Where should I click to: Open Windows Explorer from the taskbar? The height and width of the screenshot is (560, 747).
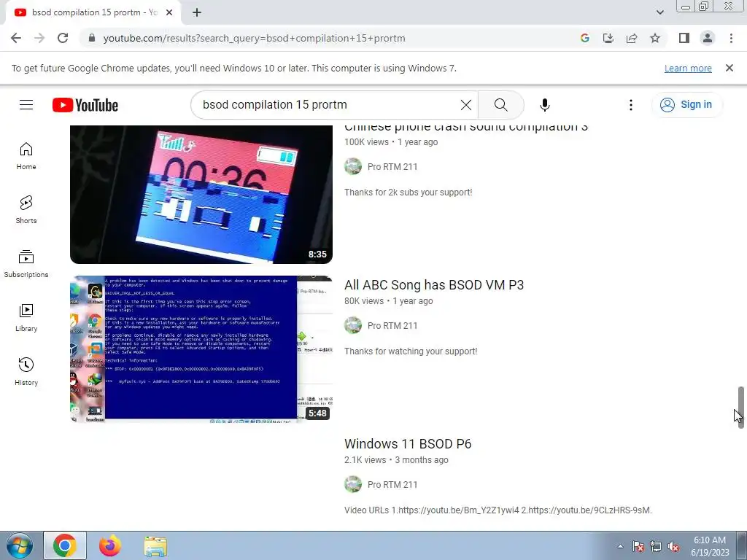[155, 545]
